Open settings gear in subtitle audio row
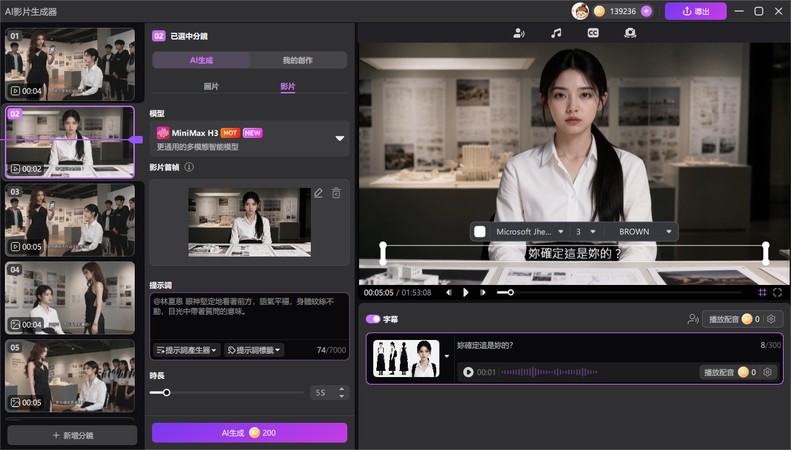Image resolution: width=791 pixels, height=450 pixels. pos(767,372)
